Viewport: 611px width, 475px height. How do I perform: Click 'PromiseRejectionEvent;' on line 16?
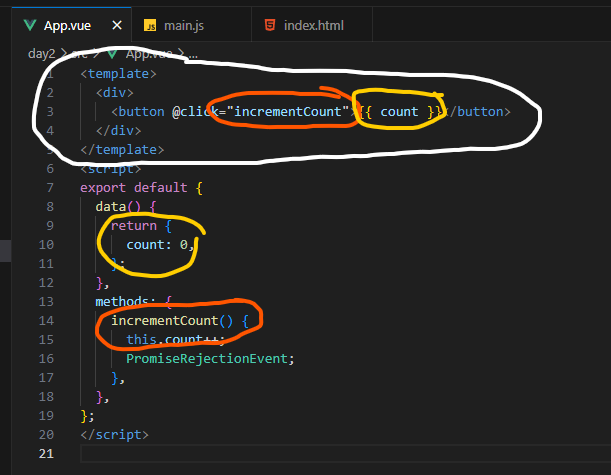point(210,358)
